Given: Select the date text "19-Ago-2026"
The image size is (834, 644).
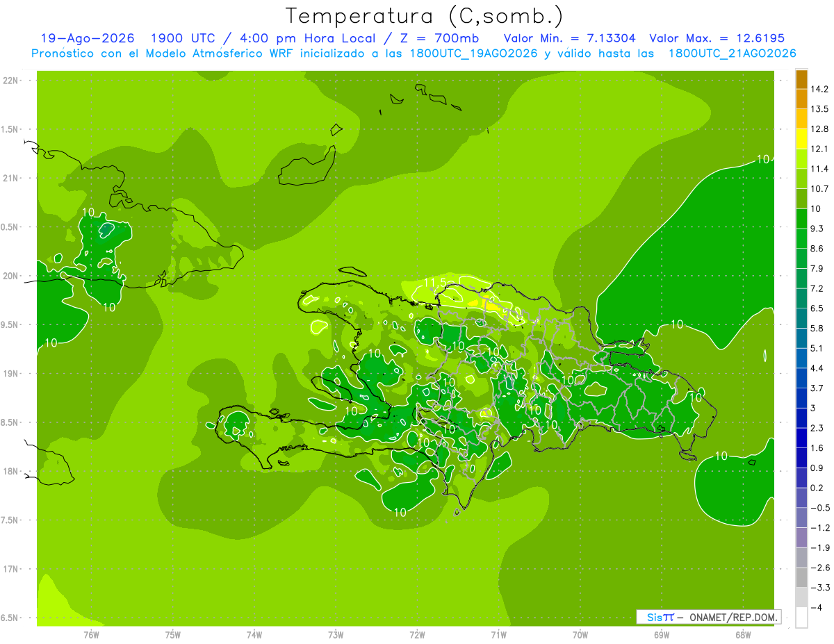Looking at the screenshot, I should pyautogui.click(x=88, y=38).
